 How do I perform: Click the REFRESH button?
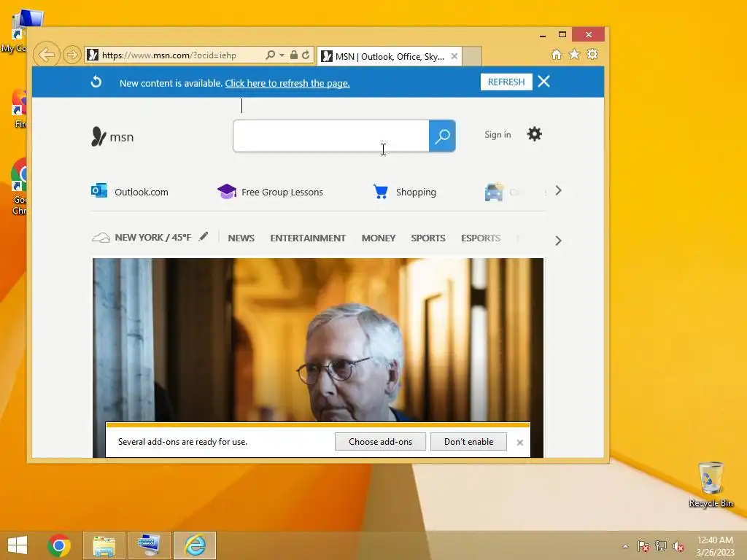(x=506, y=82)
